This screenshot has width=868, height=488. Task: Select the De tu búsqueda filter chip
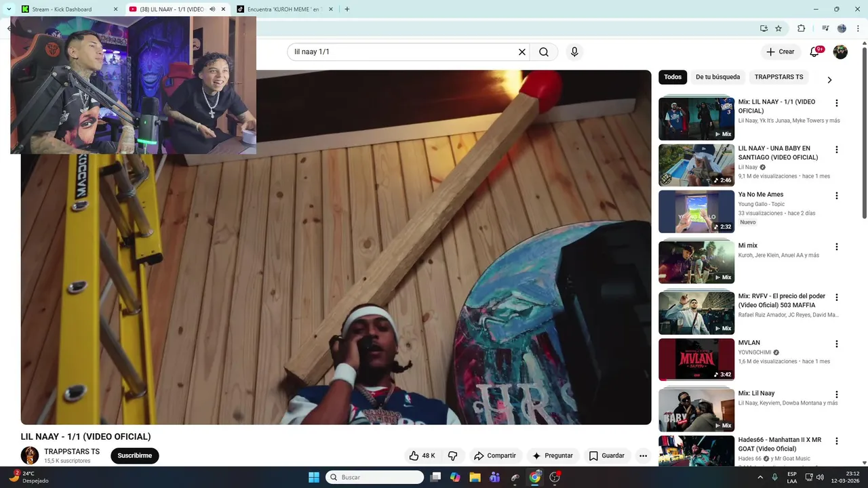(x=717, y=77)
